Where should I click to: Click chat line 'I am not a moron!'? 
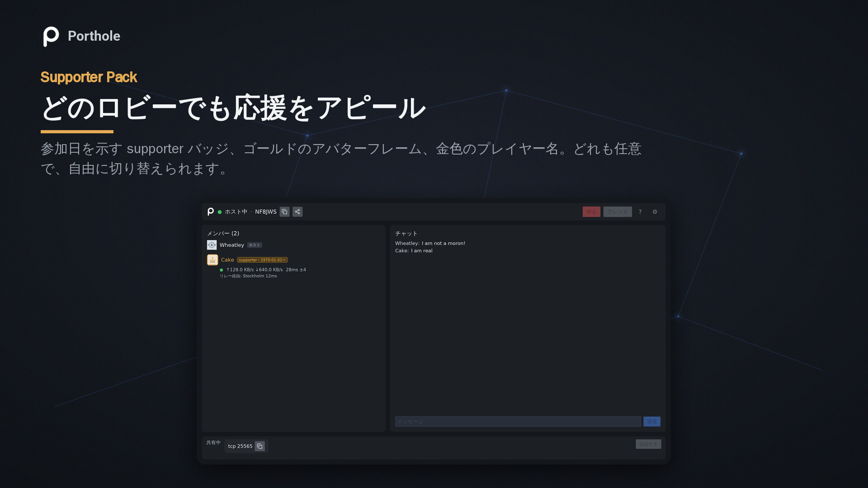[443, 243]
